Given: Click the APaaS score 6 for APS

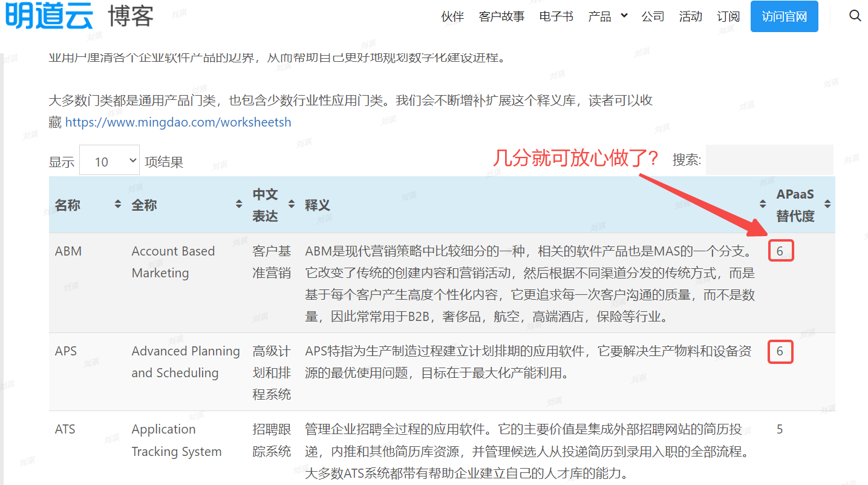Looking at the screenshot, I should (x=780, y=351).
